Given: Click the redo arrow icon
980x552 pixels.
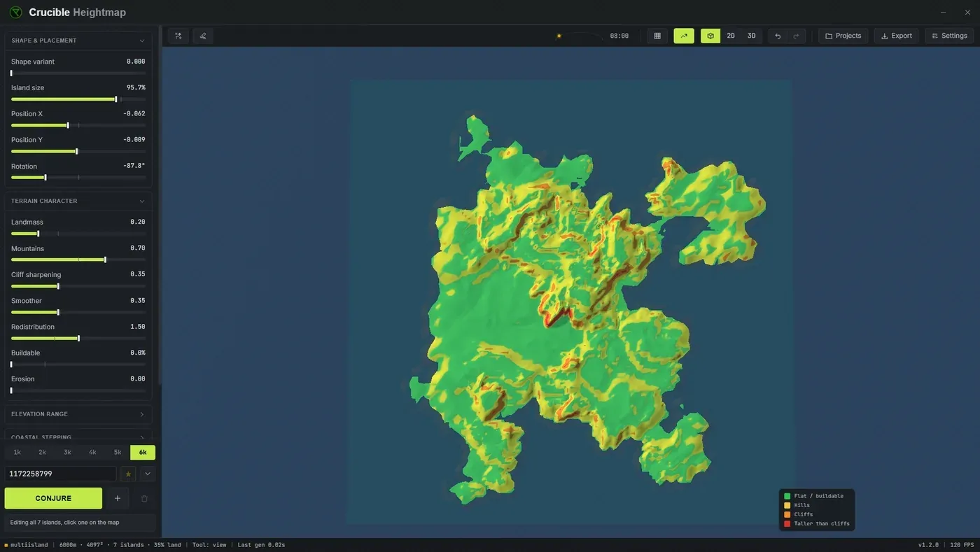Looking at the screenshot, I should (796, 36).
